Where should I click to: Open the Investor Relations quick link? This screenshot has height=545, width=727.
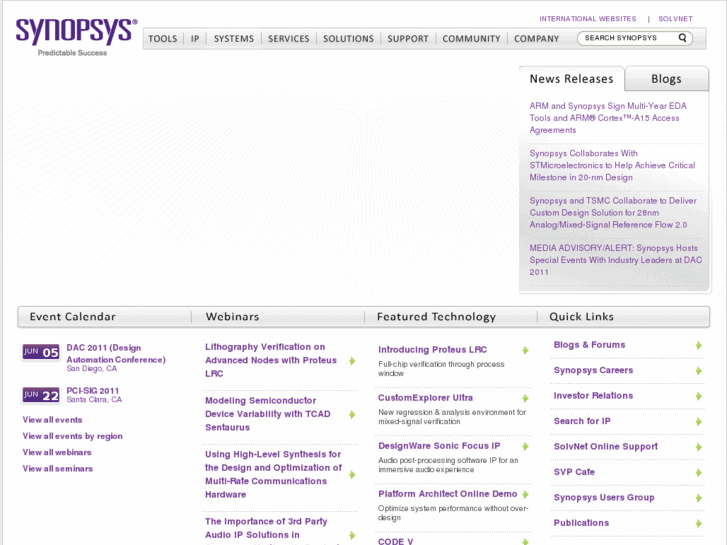click(593, 396)
